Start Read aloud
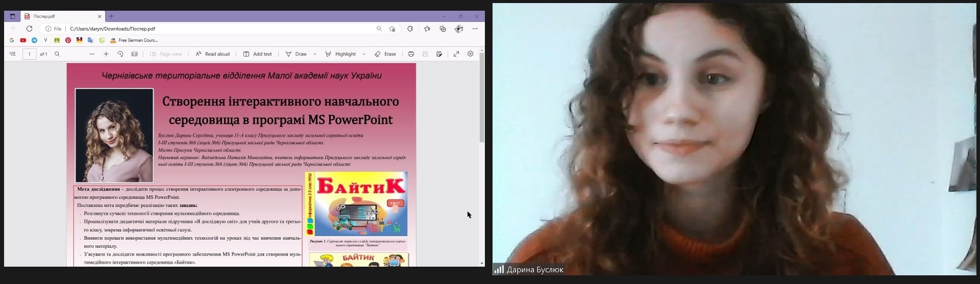The height and width of the screenshot is (284, 980). coord(213,54)
